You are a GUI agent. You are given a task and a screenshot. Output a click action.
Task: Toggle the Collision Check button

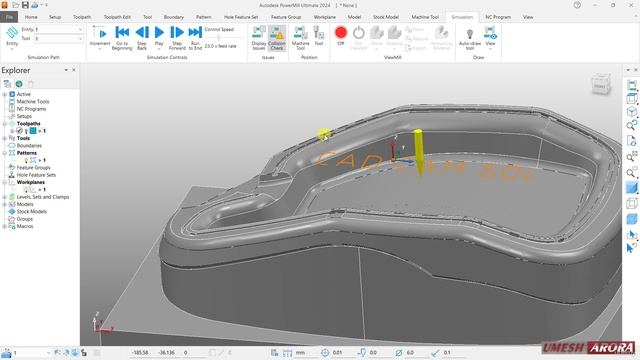pyautogui.click(x=277, y=38)
